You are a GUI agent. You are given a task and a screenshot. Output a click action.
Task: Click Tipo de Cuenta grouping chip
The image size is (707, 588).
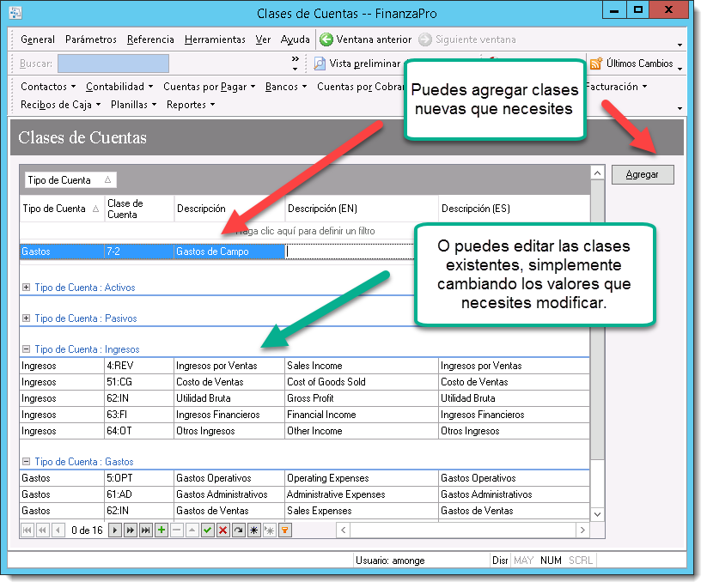coord(70,179)
